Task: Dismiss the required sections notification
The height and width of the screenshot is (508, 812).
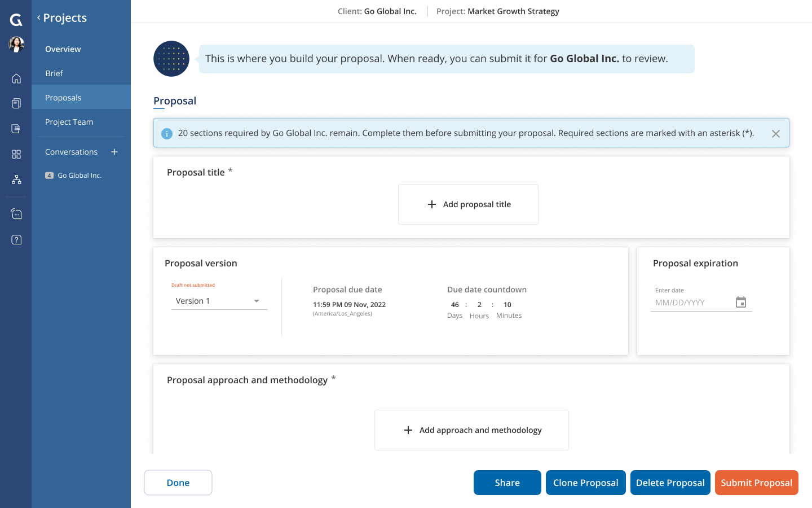Action: [x=775, y=133]
